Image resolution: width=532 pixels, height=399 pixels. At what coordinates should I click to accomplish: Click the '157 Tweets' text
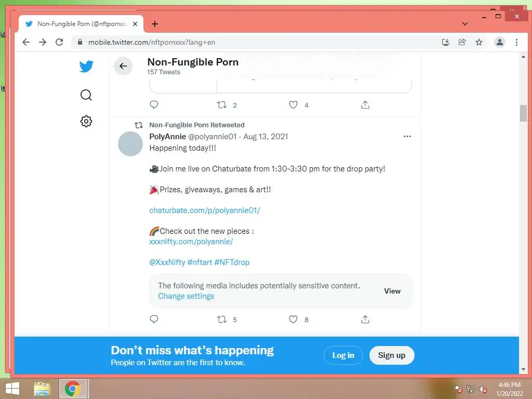tap(164, 72)
